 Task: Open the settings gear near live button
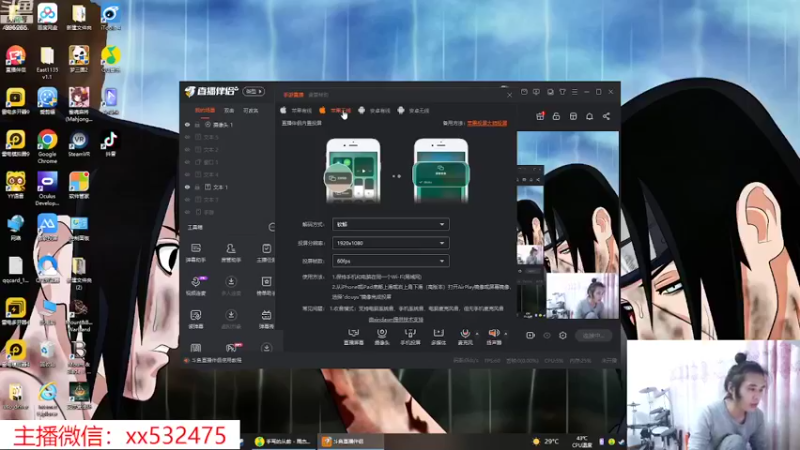(x=563, y=335)
